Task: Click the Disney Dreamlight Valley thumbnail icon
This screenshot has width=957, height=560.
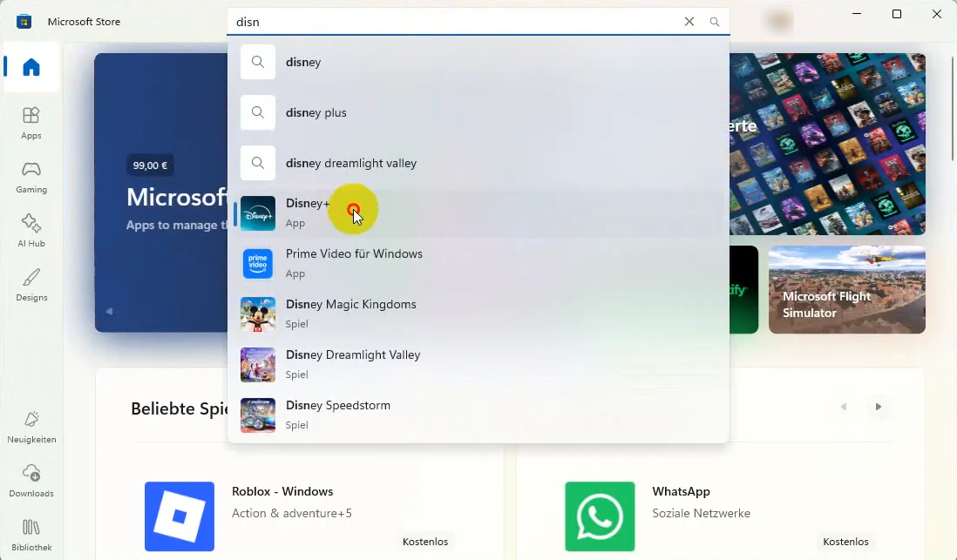Action: [258, 365]
